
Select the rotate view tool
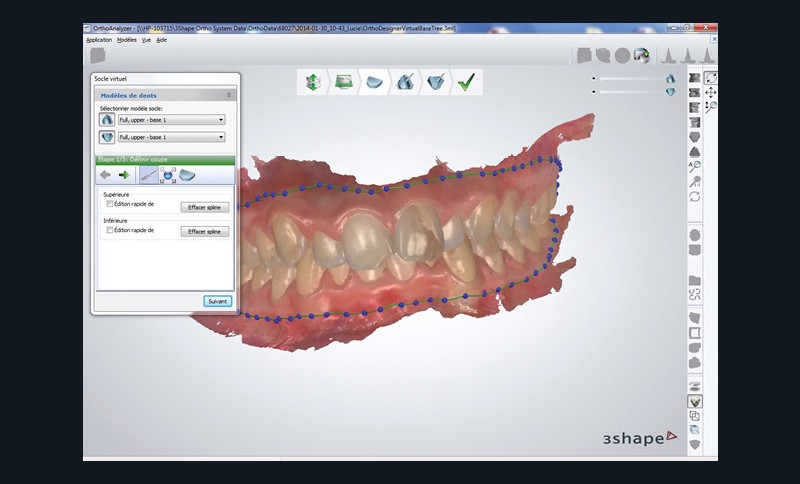(710, 78)
